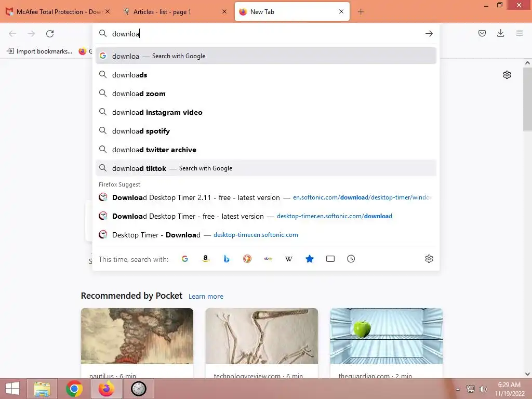This screenshot has height=399, width=532.
Task: Open search settings gear in dropdown
Action: tap(429, 259)
